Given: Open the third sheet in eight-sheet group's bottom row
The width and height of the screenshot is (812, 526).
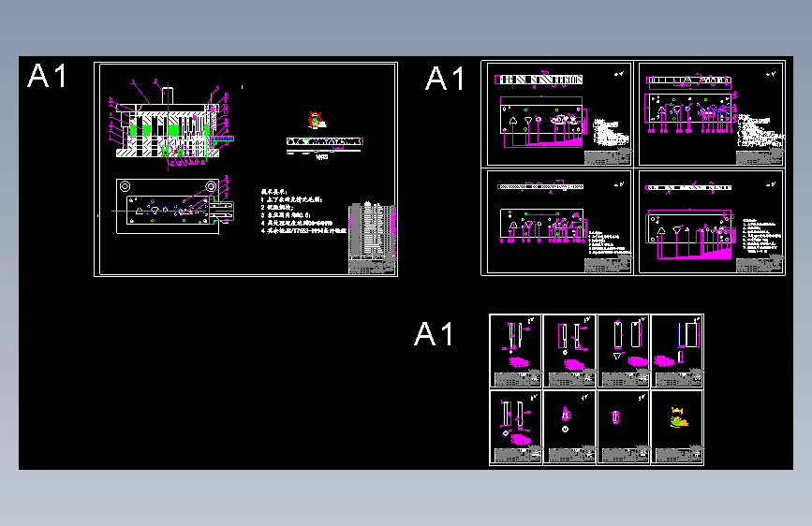Looking at the screenshot, I should pos(624,427).
